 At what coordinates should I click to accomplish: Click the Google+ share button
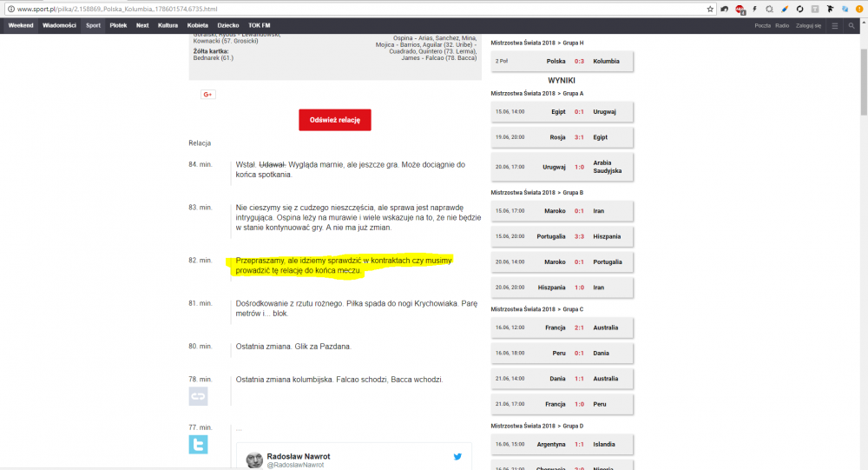[x=208, y=94]
